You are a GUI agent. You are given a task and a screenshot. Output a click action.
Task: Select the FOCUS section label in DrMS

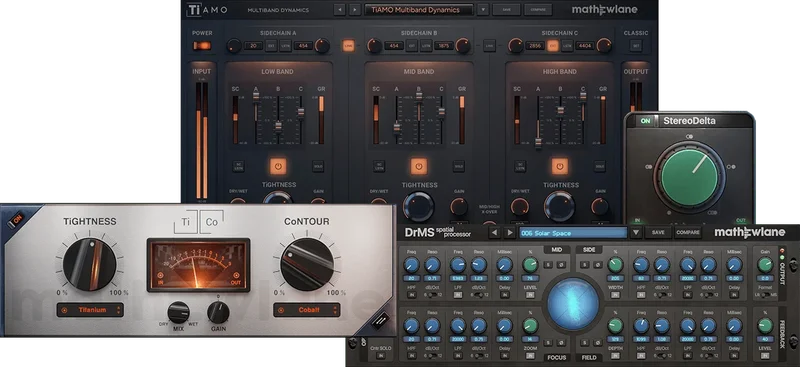click(557, 357)
